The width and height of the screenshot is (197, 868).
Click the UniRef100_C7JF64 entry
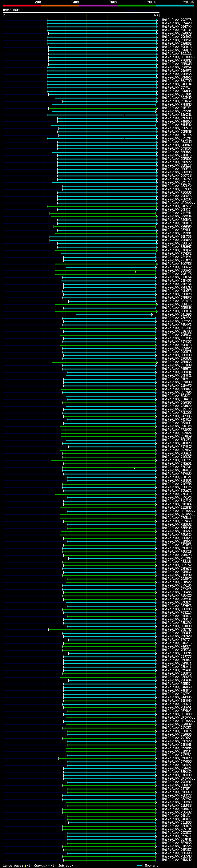pos(177,277)
